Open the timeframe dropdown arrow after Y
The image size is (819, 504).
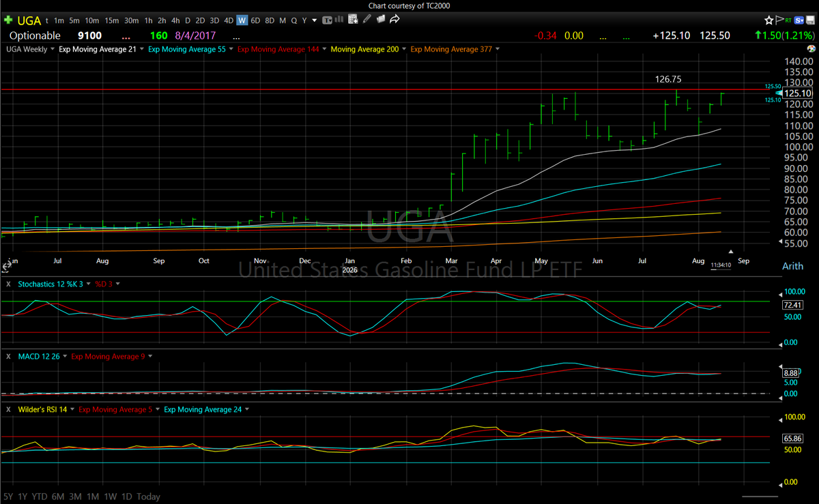click(x=314, y=20)
